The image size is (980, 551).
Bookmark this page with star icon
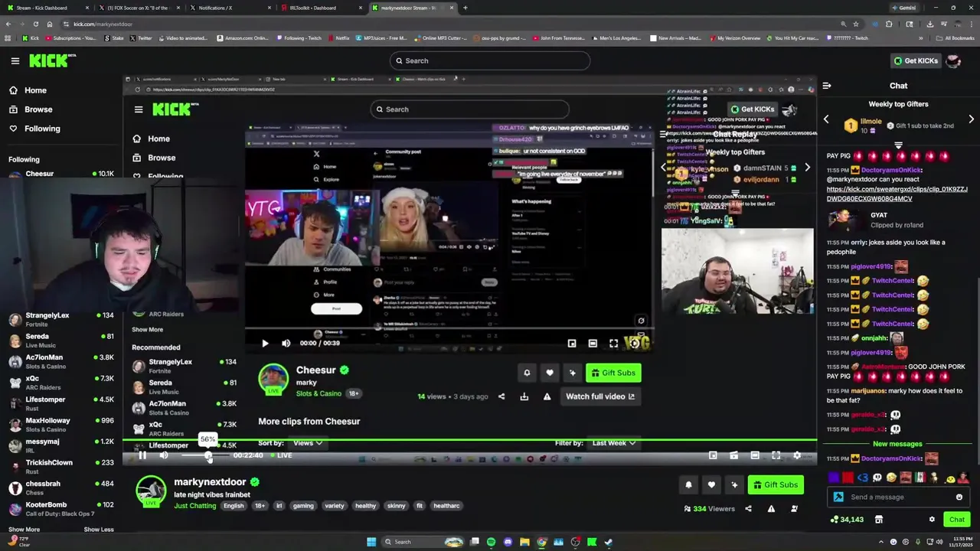(856, 24)
